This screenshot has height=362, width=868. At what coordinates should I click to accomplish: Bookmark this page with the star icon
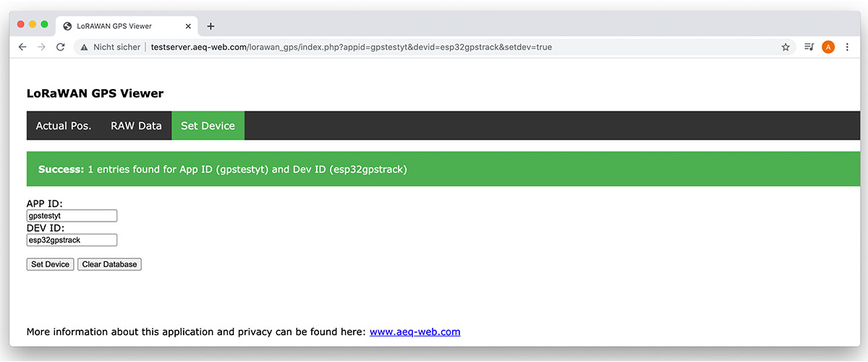tap(786, 47)
